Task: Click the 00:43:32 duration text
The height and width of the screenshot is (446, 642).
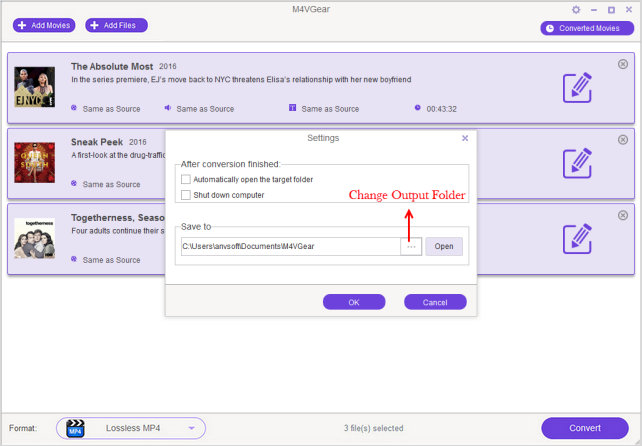Action: (x=441, y=109)
